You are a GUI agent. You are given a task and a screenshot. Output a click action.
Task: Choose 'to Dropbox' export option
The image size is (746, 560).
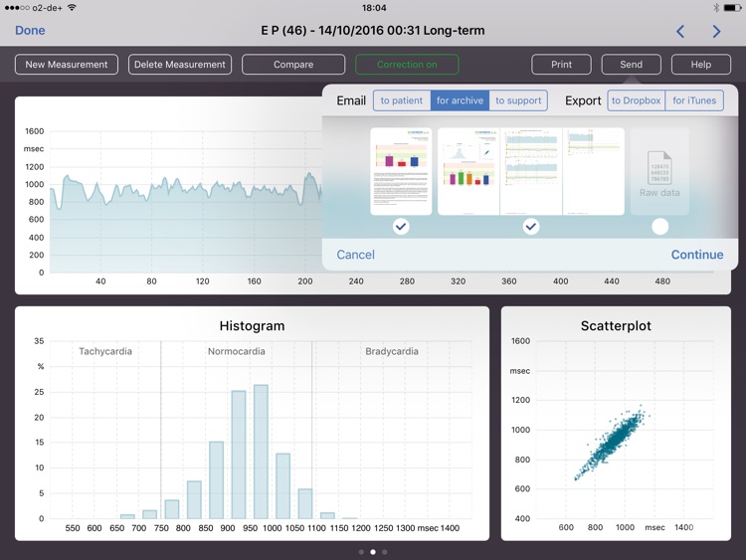click(x=637, y=100)
